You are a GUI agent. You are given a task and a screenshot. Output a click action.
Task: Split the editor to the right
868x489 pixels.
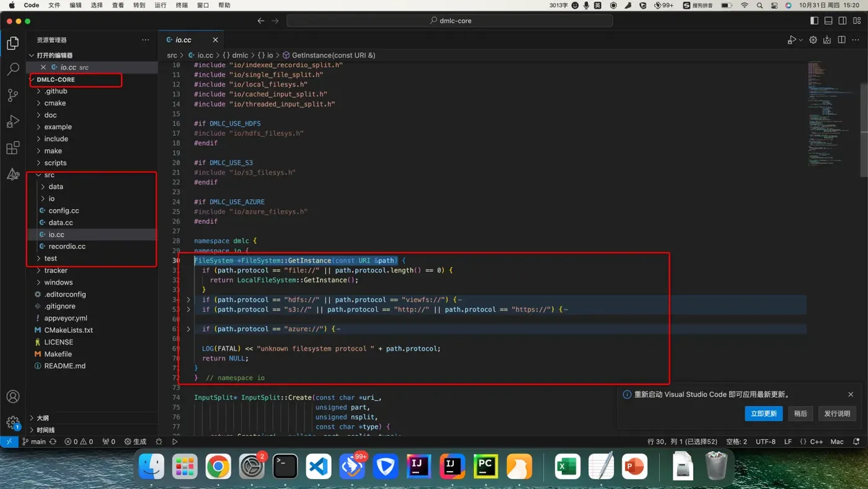coord(841,40)
